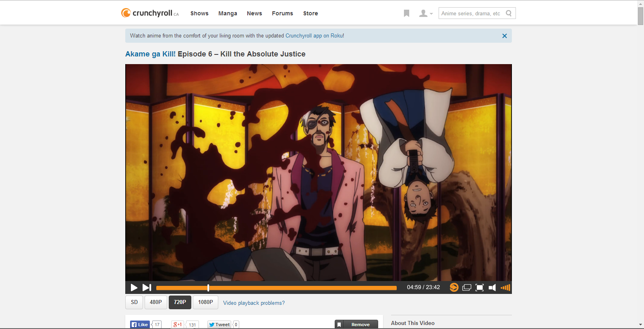Select SD video quality
Viewport: 644px width, 329px height.
coord(134,302)
